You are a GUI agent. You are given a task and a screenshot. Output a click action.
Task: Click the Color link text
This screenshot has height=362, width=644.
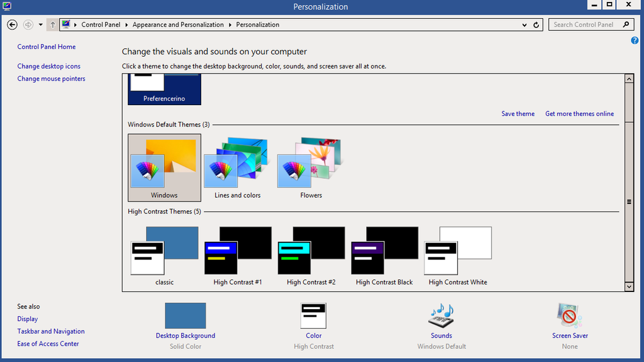pyautogui.click(x=313, y=336)
